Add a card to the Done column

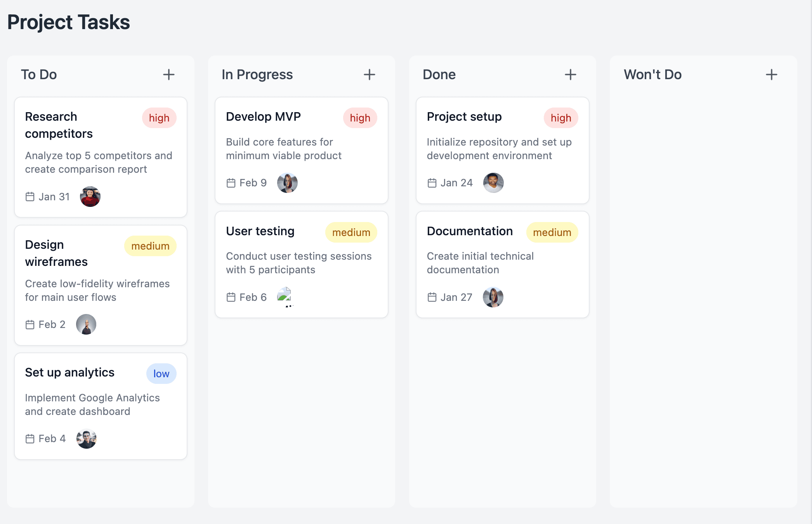[570, 75]
